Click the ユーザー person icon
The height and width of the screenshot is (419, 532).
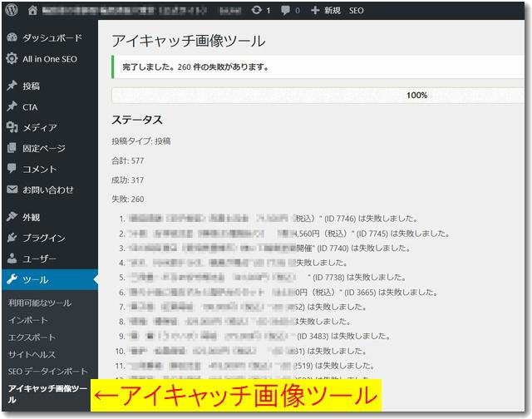pos(12,259)
